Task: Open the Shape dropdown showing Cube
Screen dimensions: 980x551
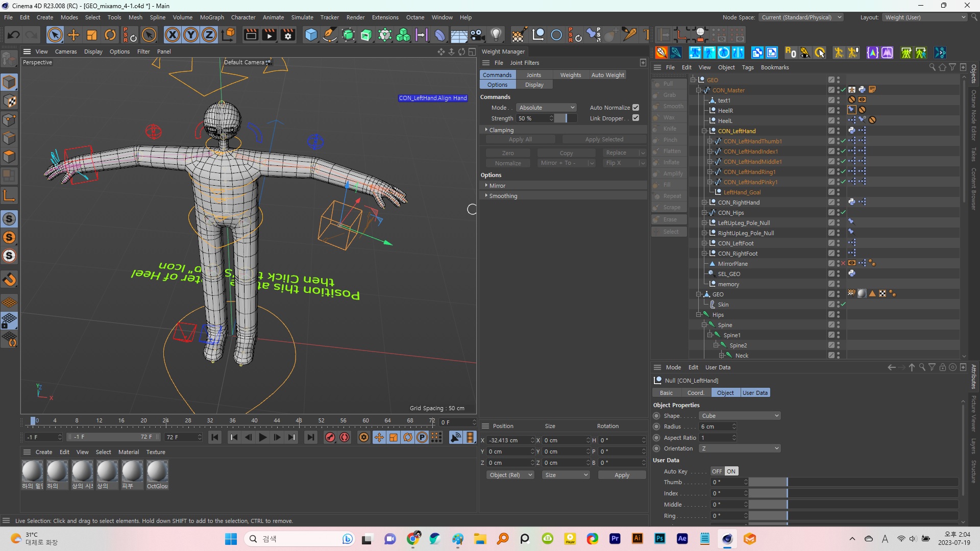Action: click(740, 416)
